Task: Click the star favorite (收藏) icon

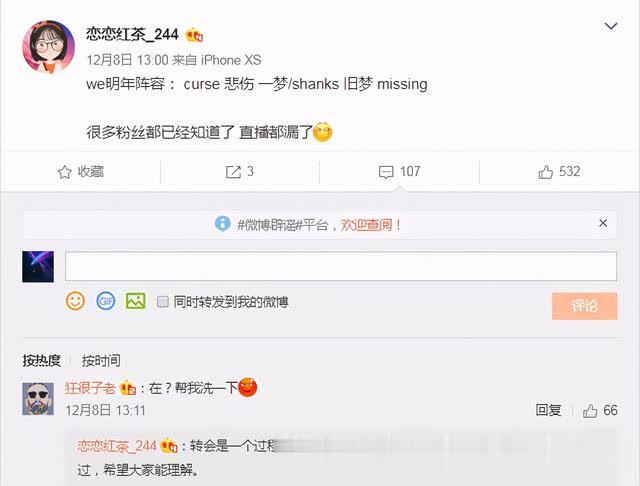Action: (x=64, y=172)
